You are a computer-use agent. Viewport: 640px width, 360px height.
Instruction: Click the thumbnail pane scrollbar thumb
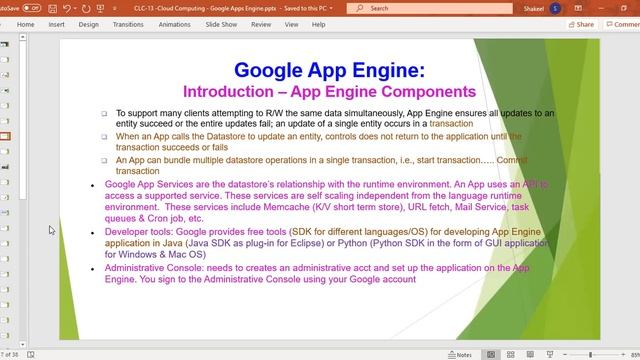click(x=22, y=120)
